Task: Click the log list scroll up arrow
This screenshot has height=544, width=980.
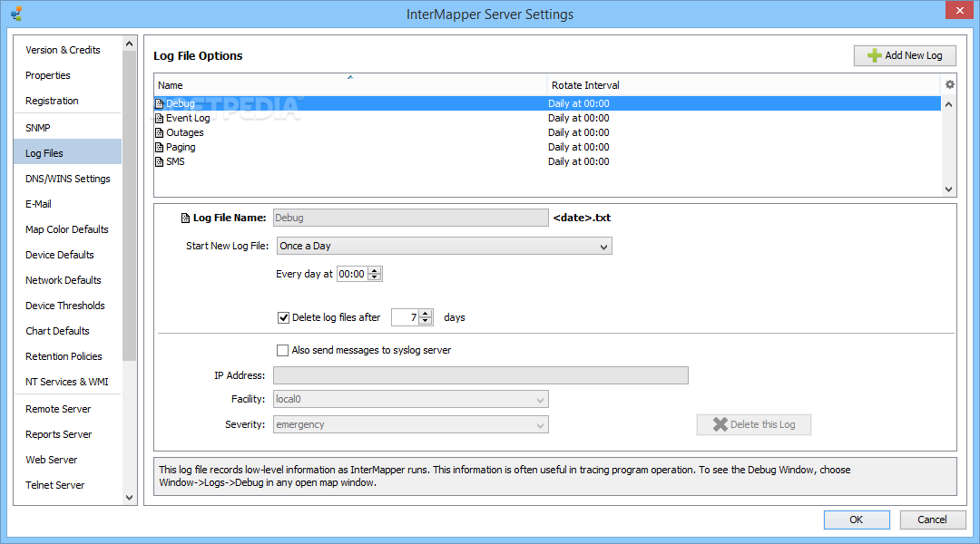Action: point(948,104)
